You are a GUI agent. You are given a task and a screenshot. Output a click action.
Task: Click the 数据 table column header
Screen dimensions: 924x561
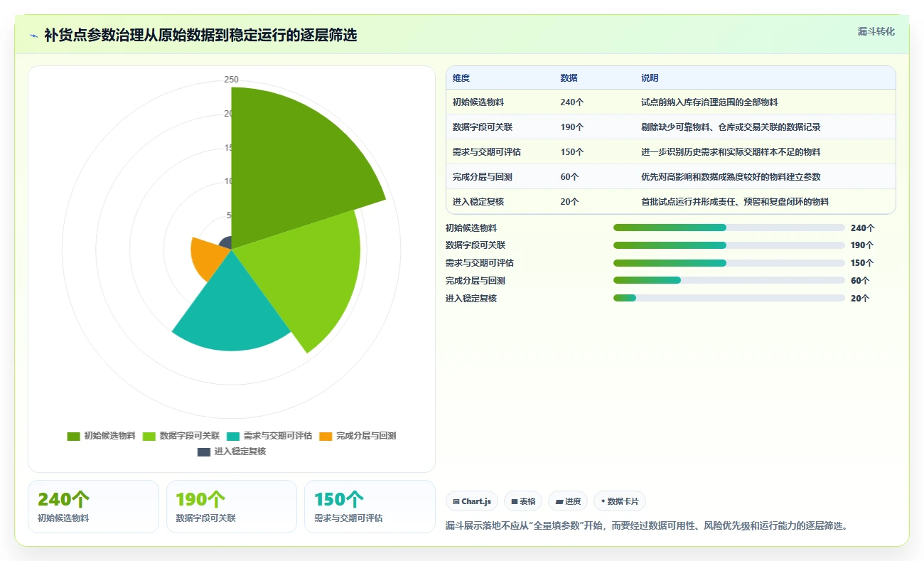[x=569, y=78]
